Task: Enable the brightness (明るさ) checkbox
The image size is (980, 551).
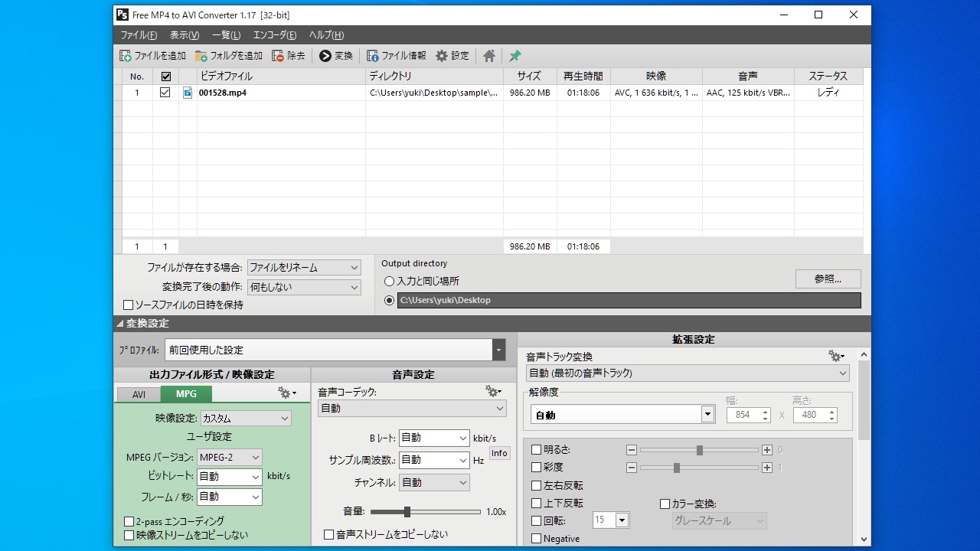Action: pyautogui.click(x=537, y=450)
